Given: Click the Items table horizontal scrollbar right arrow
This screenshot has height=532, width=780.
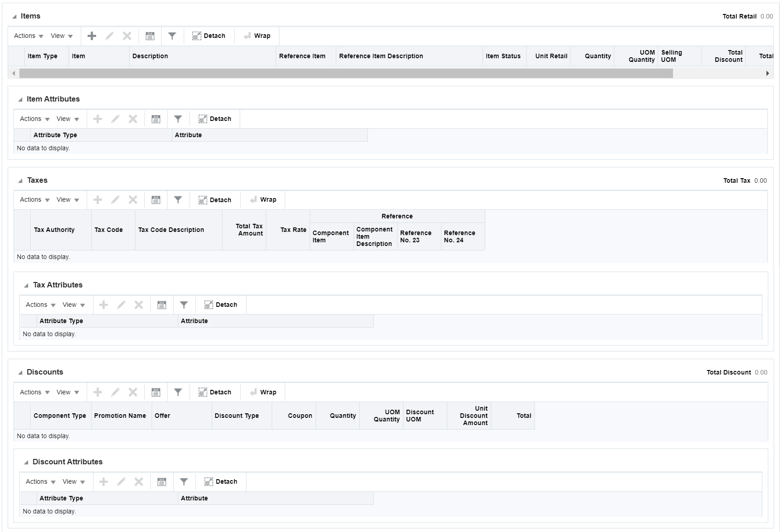Looking at the screenshot, I should 769,73.
